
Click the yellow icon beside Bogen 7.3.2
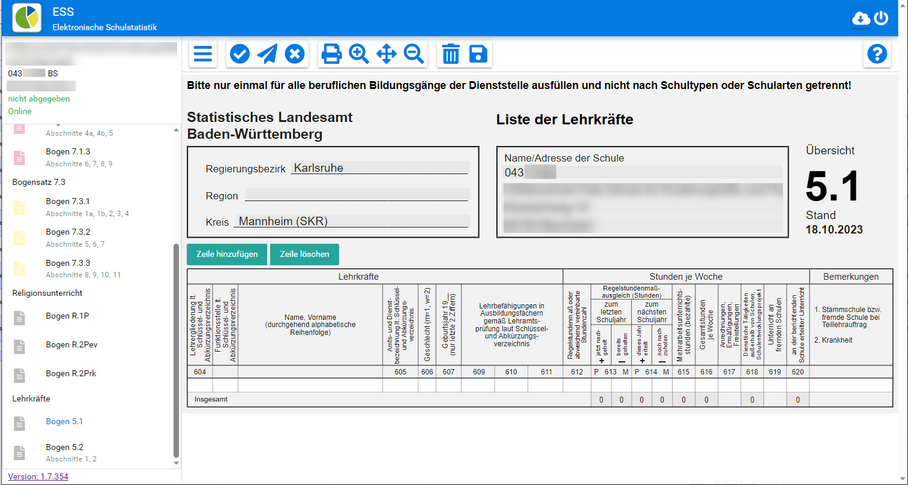pyautogui.click(x=20, y=238)
